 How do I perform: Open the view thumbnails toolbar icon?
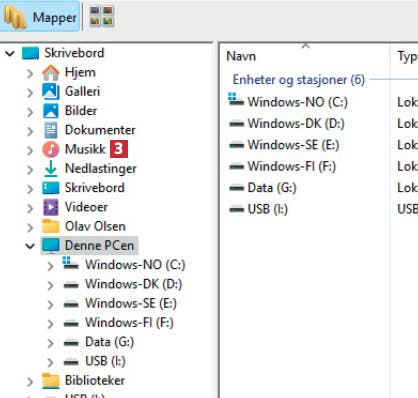coord(102,16)
